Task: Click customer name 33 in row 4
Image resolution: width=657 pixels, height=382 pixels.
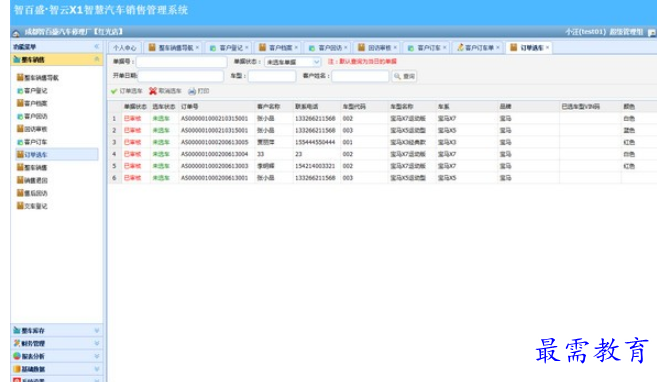Action: (261, 154)
